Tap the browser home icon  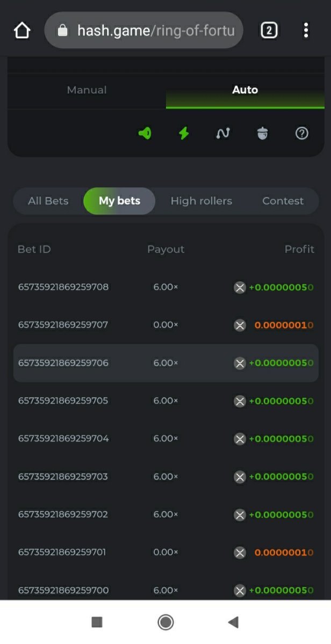click(x=22, y=31)
